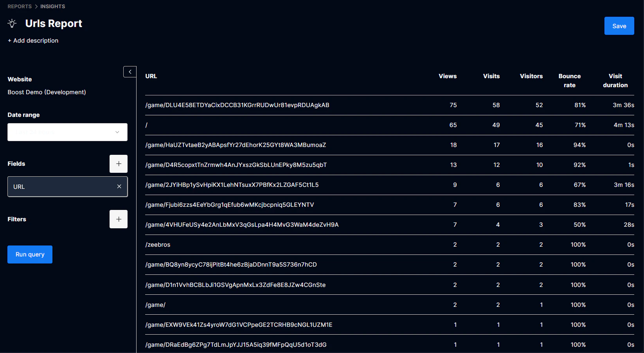This screenshot has width=644, height=353.
Task: Navigate to the REPORTS breadcrumb
Action: 20,6
